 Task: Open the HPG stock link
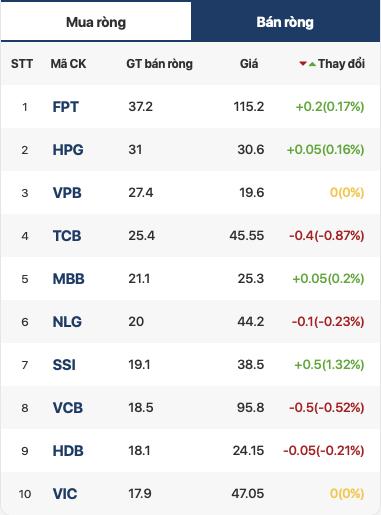click(68, 150)
